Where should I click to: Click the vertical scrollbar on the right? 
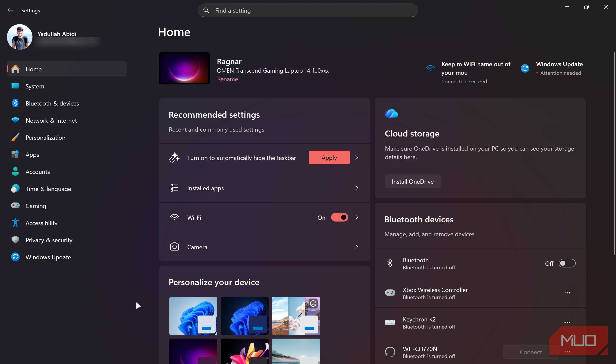614,153
